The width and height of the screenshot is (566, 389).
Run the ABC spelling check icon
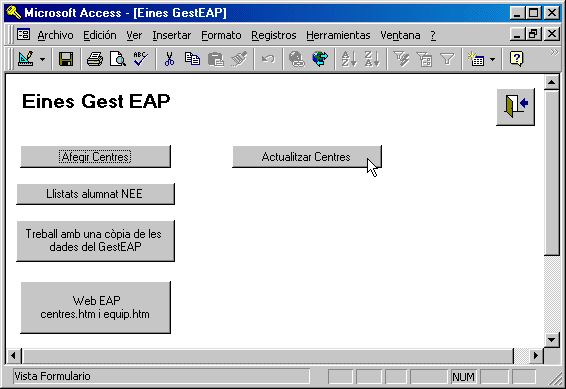click(140, 59)
